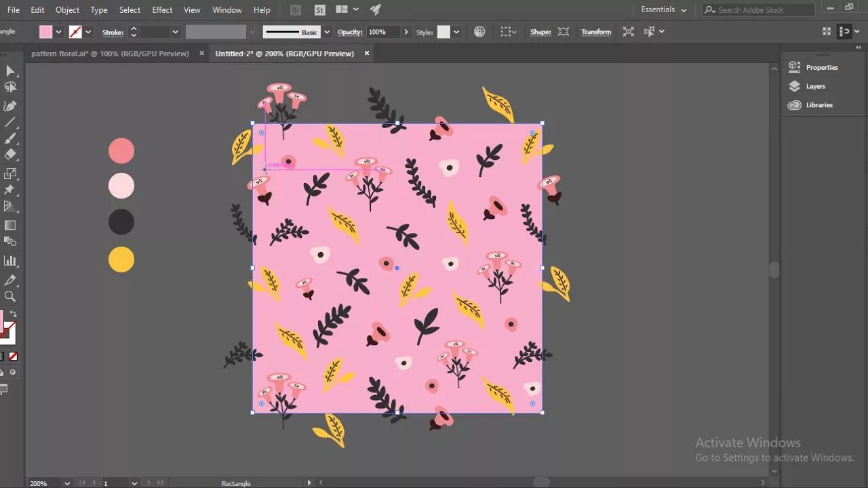Pick the Eraser tool
The height and width of the screenshot is (488, 868).
[9, 155]
